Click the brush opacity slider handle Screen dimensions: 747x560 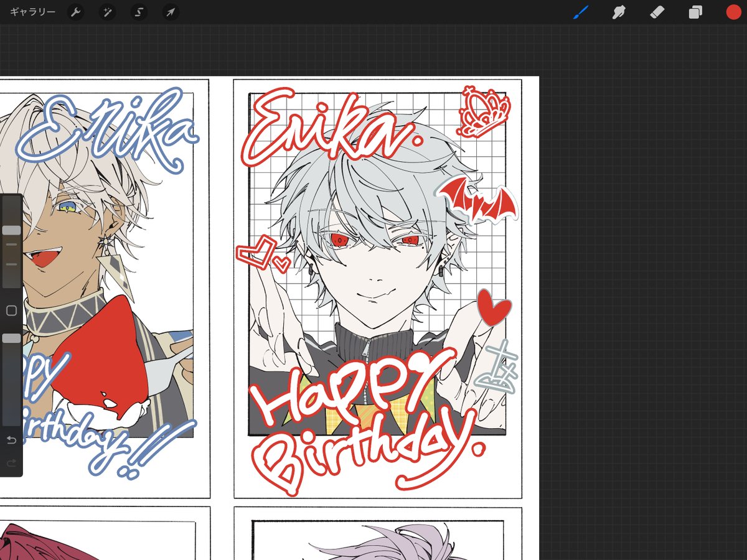click(x=11, y=338)
